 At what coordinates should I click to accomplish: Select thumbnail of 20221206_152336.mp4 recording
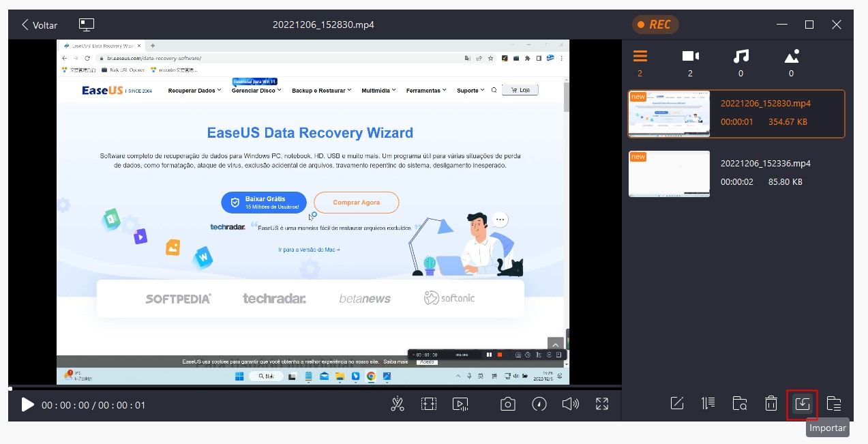pos(669,174)
